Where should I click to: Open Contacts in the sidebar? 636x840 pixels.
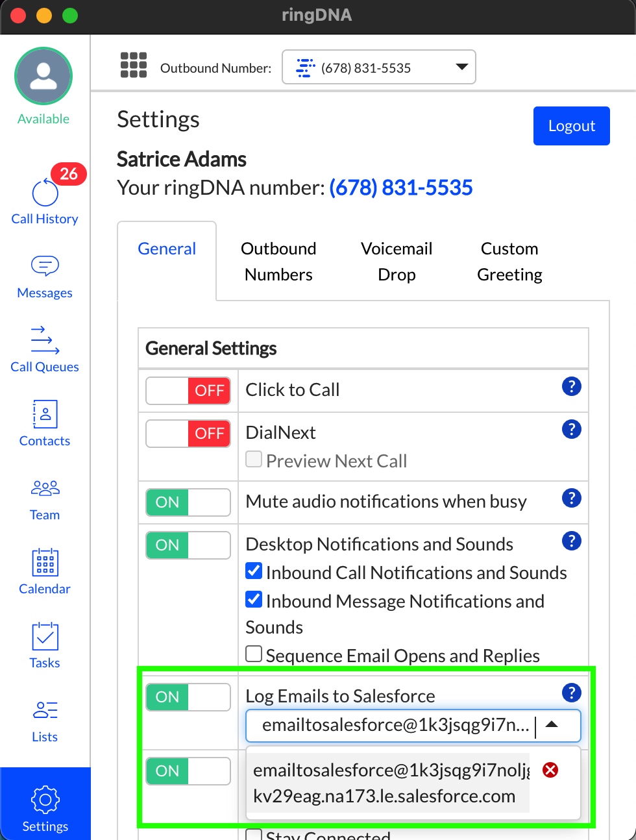coord(45,424)
